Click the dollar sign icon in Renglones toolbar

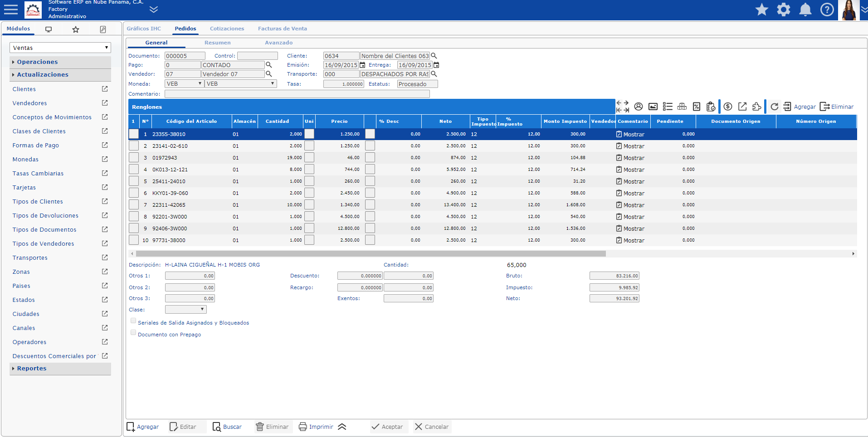coord(728,107)
